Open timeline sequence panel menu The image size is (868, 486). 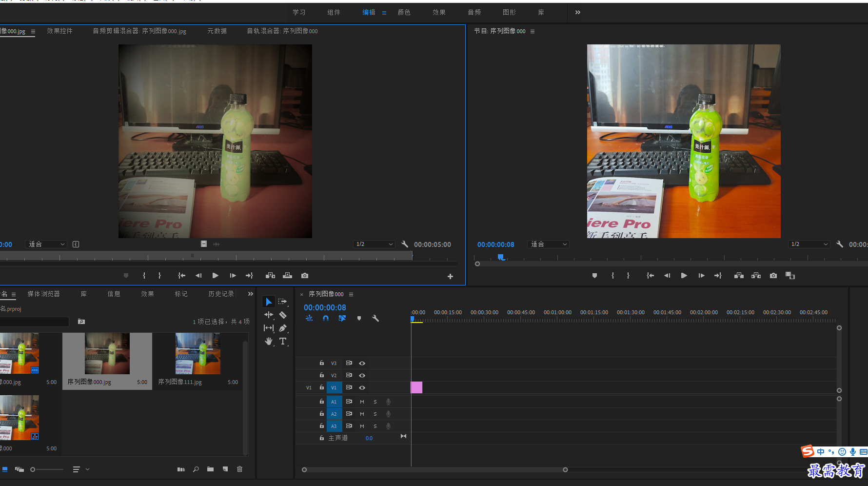click(351, 294)
